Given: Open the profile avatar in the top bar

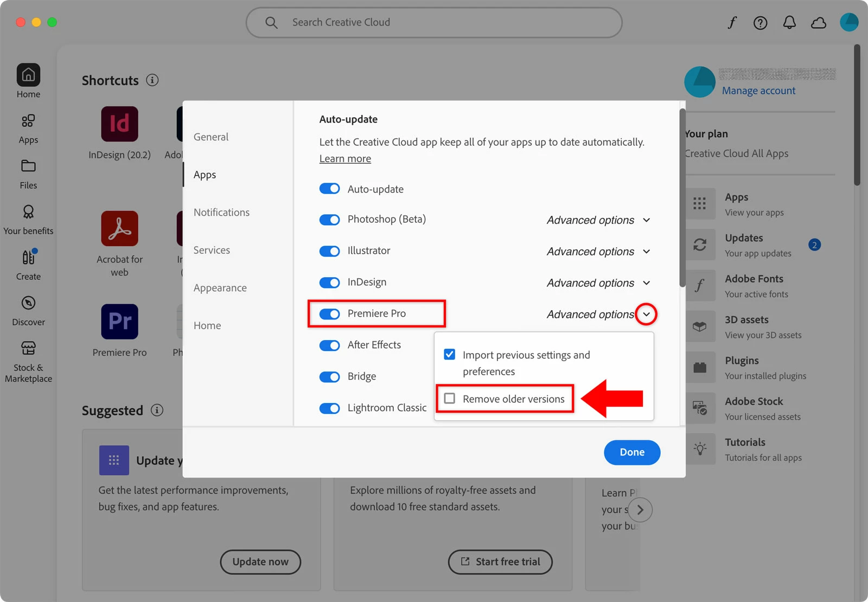Looking at the screenshot, I should [849, 22].
